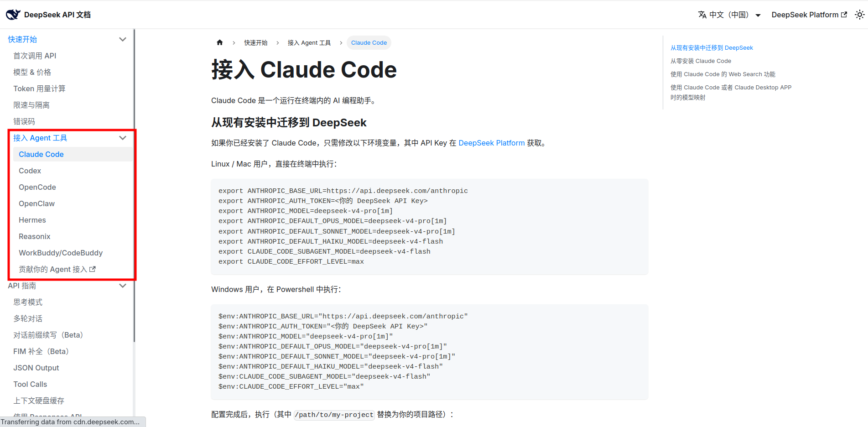The image size is (868, 427).
Task: Collapse the API 指南 section chevron
Action: pyautogui.click(x=123, y=286)
